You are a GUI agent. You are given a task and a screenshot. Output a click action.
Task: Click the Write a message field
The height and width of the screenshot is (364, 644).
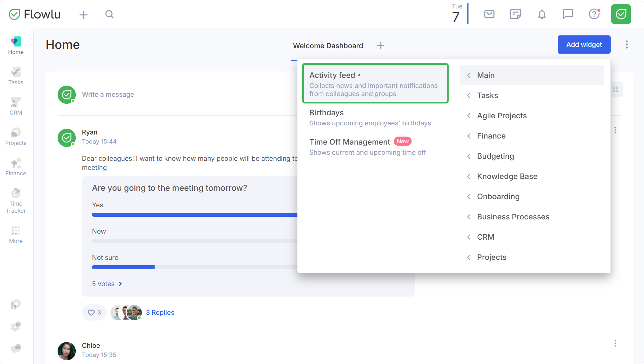tap(108, 95)
